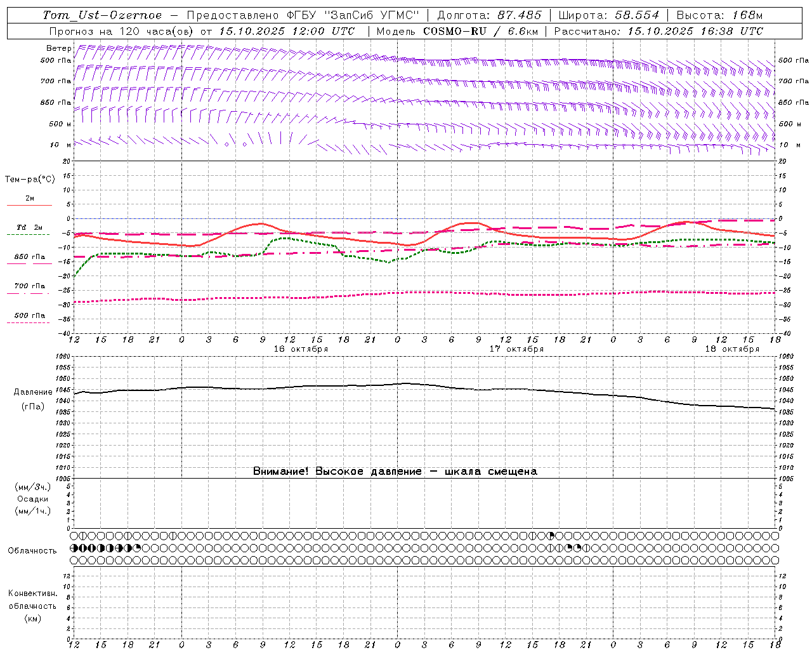Click the 'Облачность' cloudiness label

point(32,551)
